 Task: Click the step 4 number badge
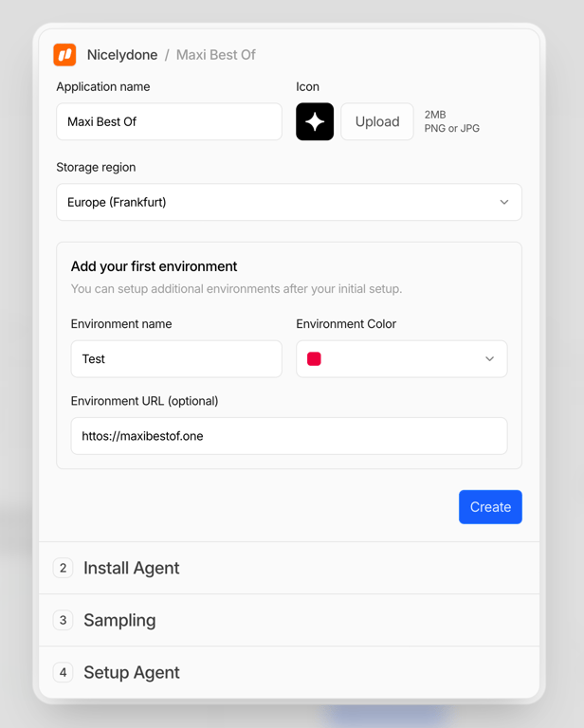coord(64,672)
